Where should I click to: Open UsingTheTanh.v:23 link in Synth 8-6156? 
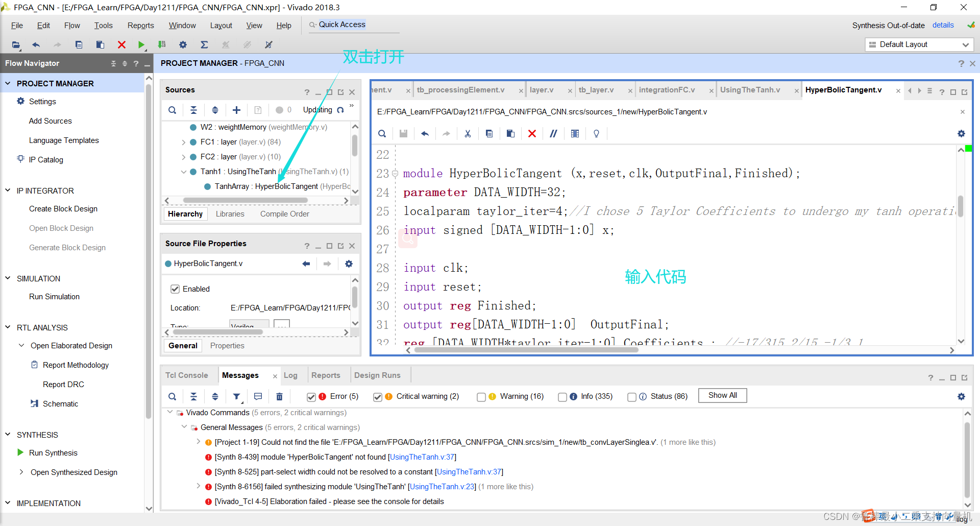[x=442, y=487]
